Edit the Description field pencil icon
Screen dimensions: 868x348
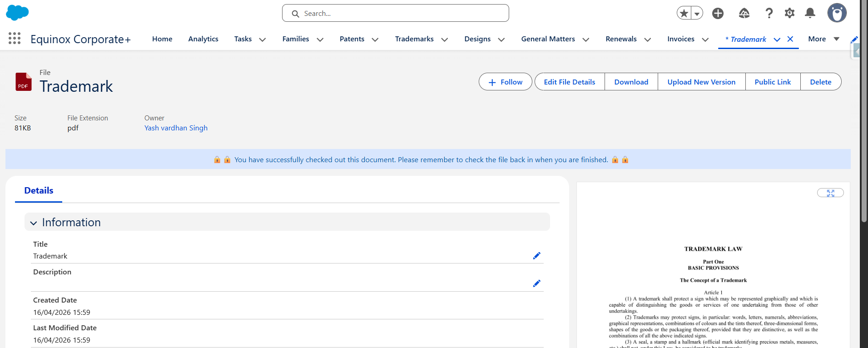click(536, 283)
